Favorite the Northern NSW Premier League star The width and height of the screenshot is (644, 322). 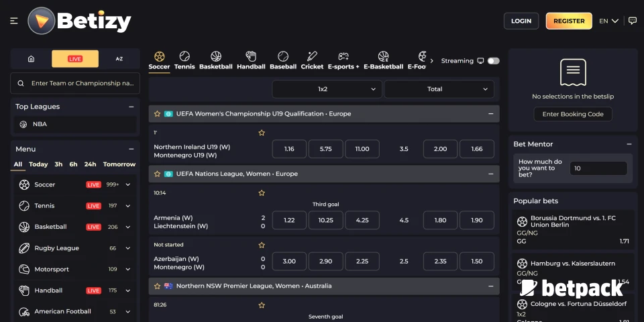[x=157, y=286]
